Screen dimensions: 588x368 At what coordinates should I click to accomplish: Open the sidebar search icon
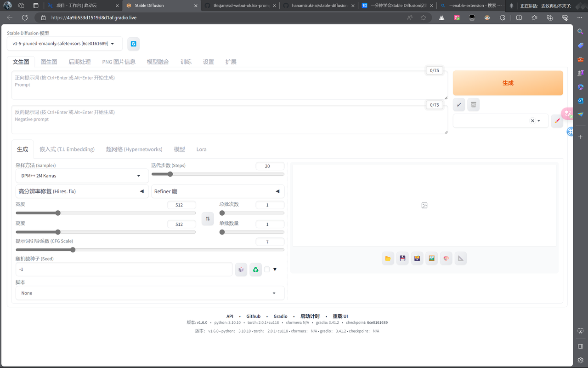tap(581, 31)
